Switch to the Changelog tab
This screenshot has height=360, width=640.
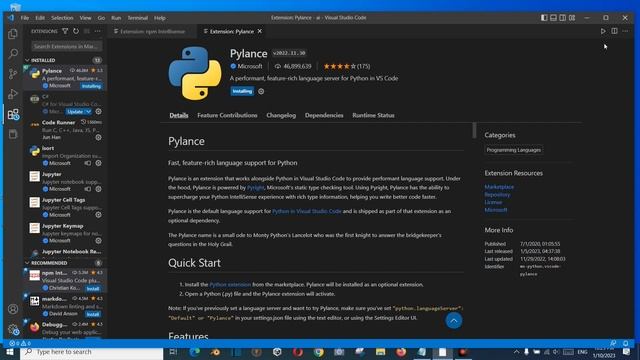[281, 116]
